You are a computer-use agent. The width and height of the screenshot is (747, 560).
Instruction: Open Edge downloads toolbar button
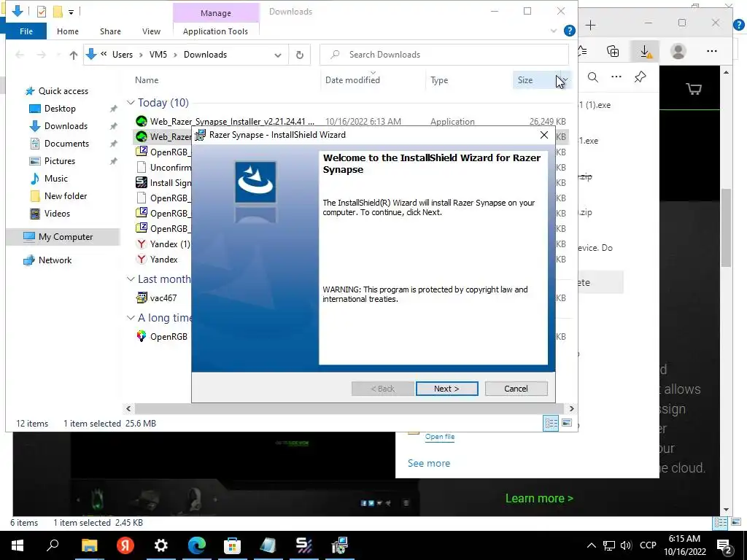[645, 51]
